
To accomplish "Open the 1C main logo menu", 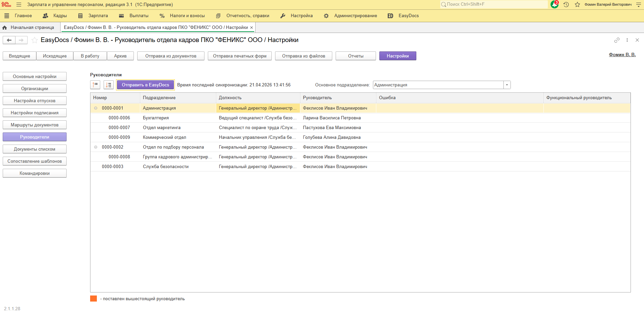I will pos(6,4).
